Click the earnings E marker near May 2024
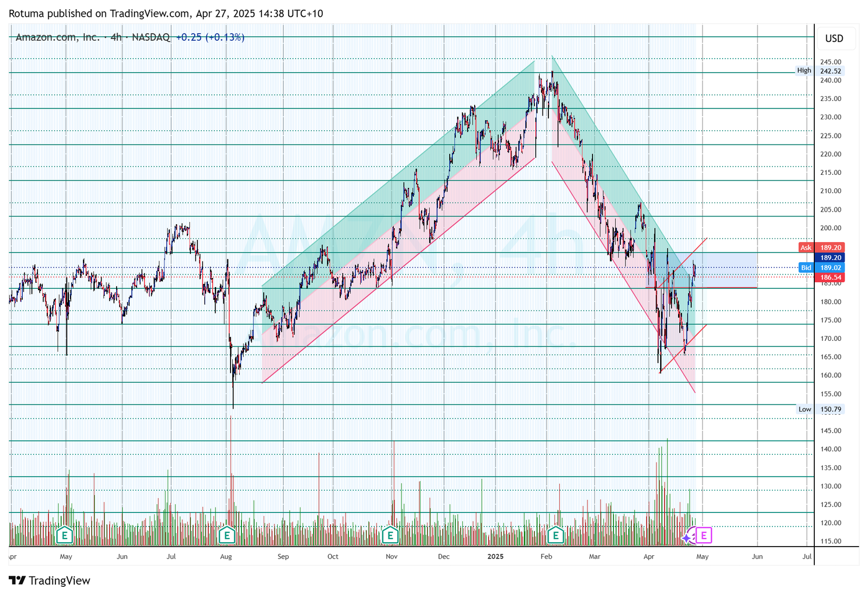The height and width of the screenshot is (596, 868). tap(65, 536)
